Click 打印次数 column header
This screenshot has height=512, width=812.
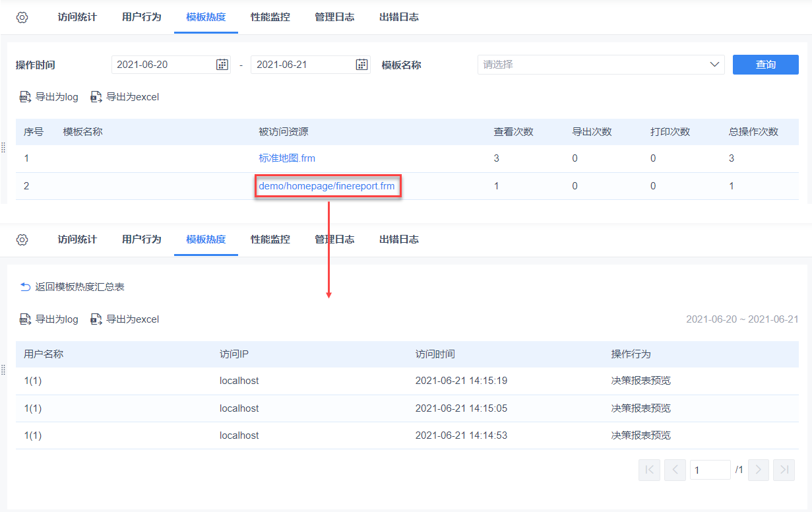[x=670, y=132]
